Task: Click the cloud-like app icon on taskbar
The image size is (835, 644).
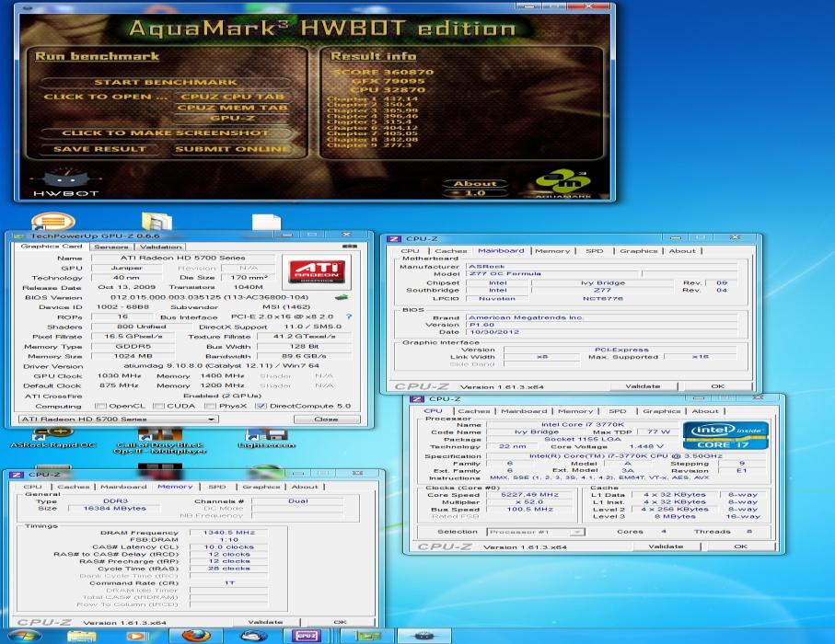Action: pos(254,636)
